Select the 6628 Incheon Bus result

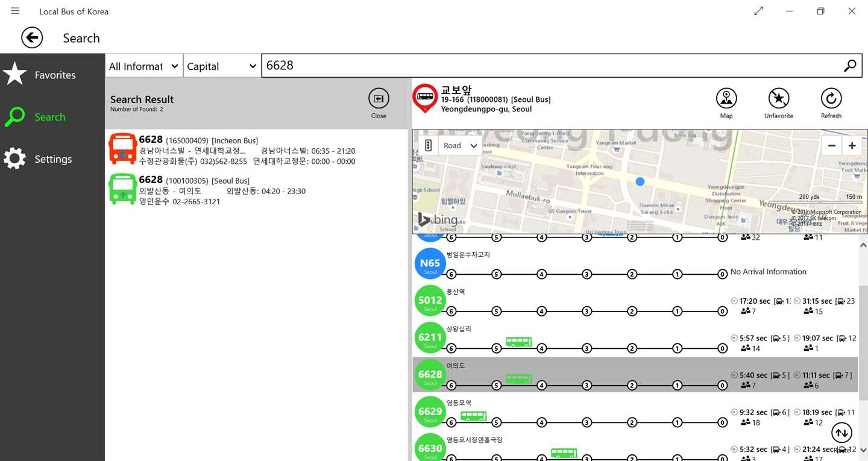coord(257,150)
